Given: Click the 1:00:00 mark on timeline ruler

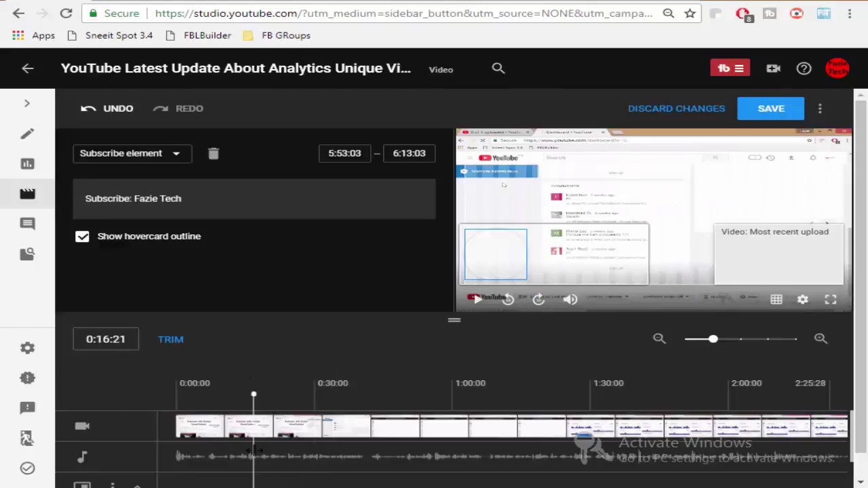Looking at the screenshot, I should [470, 383].
